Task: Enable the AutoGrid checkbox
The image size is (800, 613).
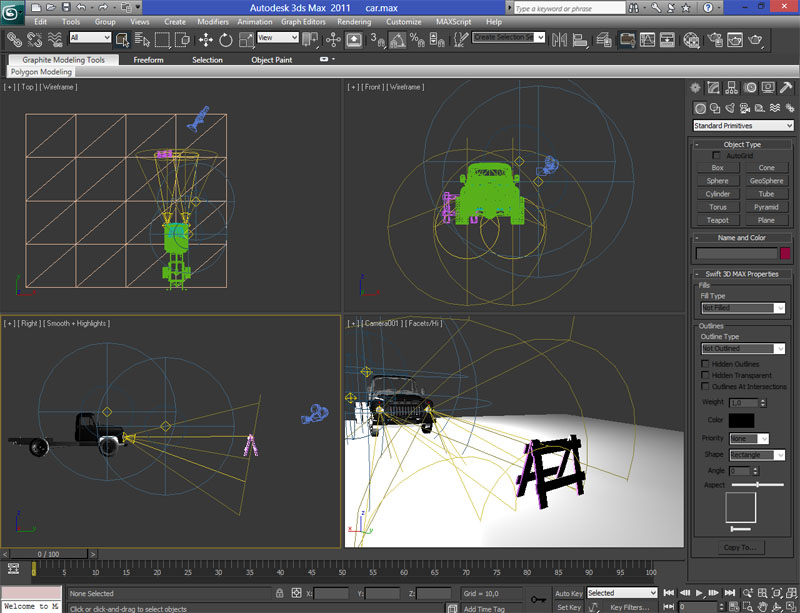Action: [x=716, y=156]
